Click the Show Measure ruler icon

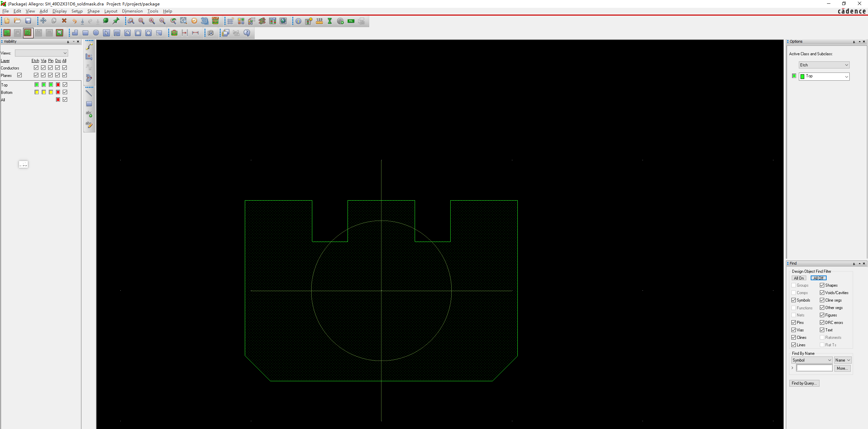click(x=319, y=21)
